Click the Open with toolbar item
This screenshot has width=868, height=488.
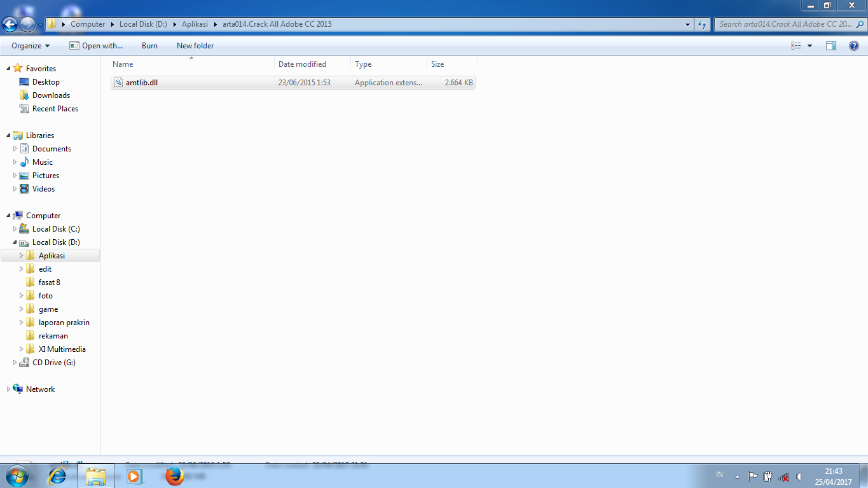pos(96,45)
